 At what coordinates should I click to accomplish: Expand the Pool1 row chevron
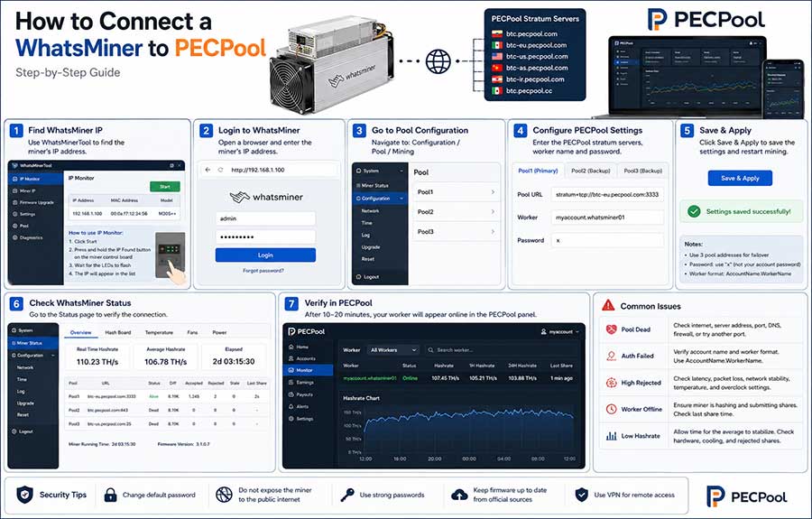tap(493, 191)
